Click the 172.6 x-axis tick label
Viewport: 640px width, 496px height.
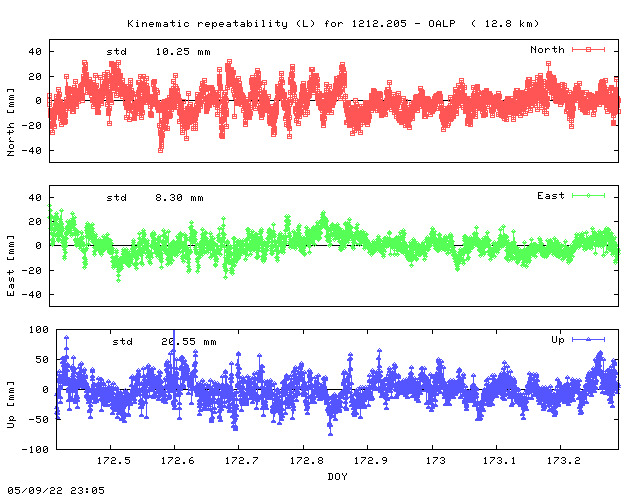[178, 461]
